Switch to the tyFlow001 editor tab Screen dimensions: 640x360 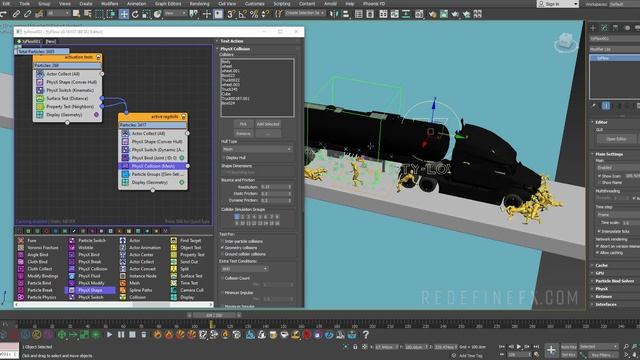29,41
